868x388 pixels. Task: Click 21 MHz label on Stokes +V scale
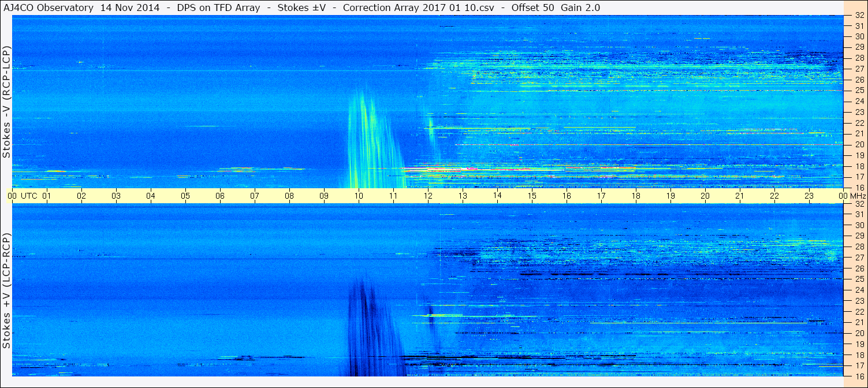coord(859,323)
